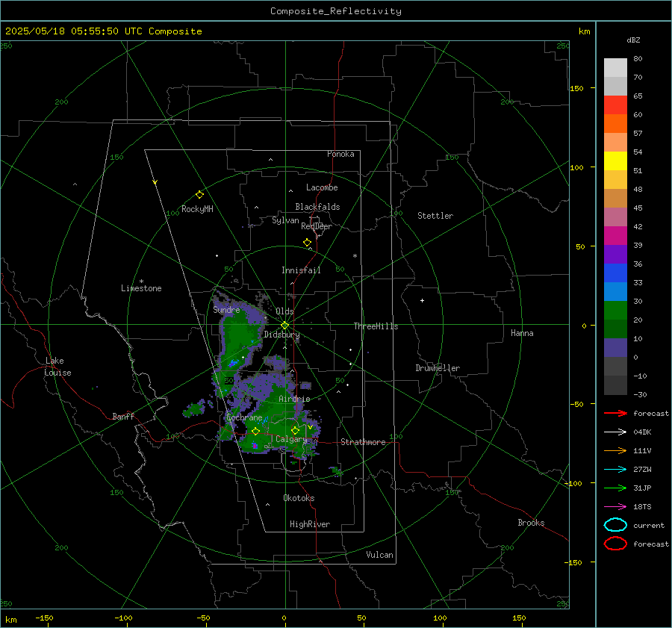Select the magenta 42-39 dBZ swatch
The image size is (672, 628).
(615, 236)
